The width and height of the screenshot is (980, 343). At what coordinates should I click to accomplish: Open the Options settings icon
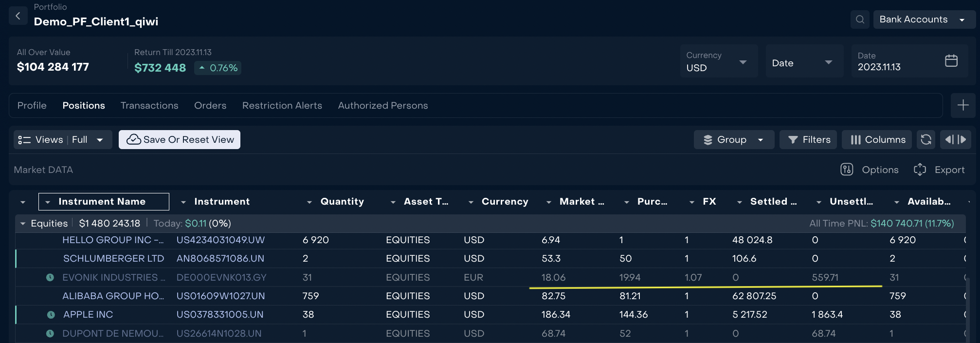[847, 170]
